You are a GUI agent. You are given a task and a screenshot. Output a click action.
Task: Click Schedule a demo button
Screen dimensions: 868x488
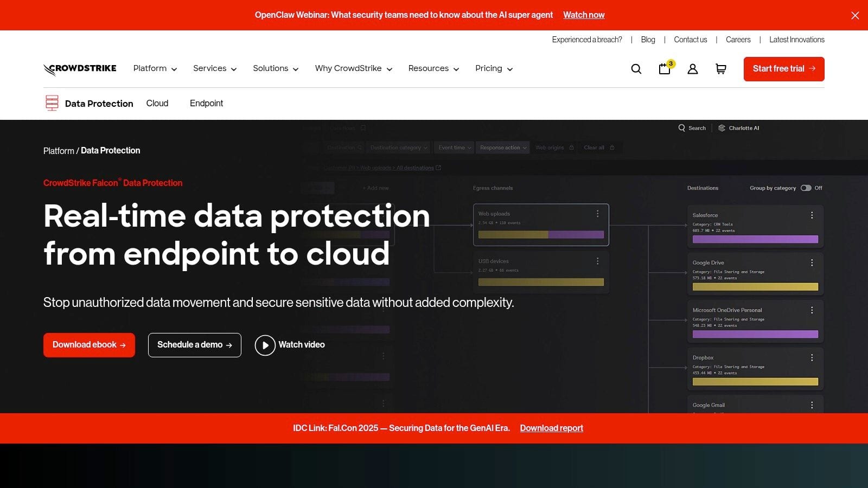pos(195,345)
